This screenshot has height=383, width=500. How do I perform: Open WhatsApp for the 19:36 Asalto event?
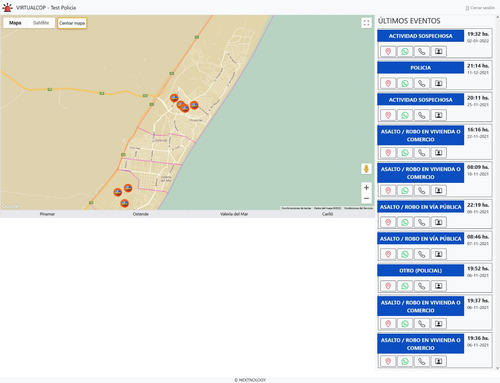405,361
